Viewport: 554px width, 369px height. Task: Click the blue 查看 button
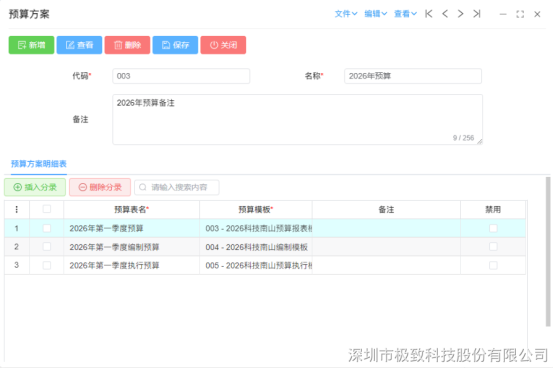pyautogui.click(x=79, y=45)
